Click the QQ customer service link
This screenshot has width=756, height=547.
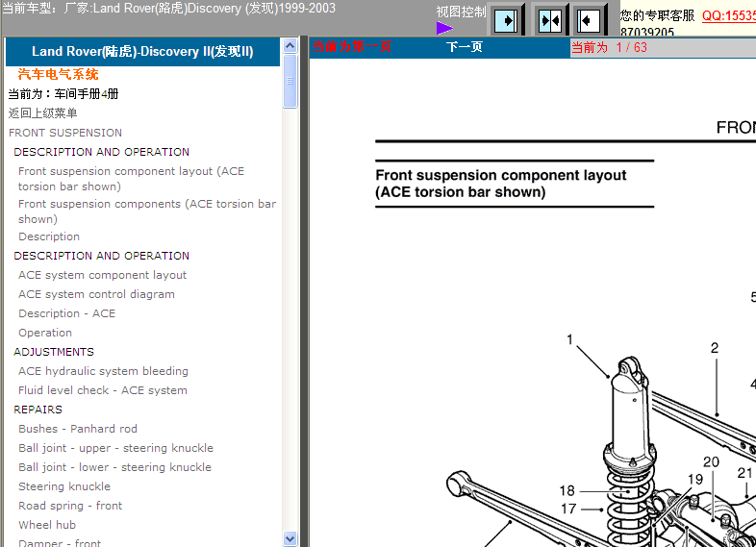728,15
